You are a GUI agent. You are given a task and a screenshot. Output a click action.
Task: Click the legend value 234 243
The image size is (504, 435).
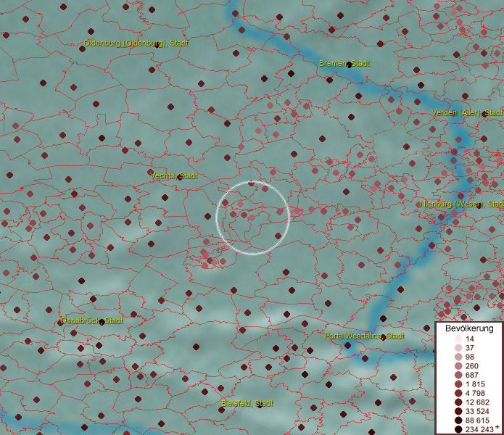coord(479,429)
